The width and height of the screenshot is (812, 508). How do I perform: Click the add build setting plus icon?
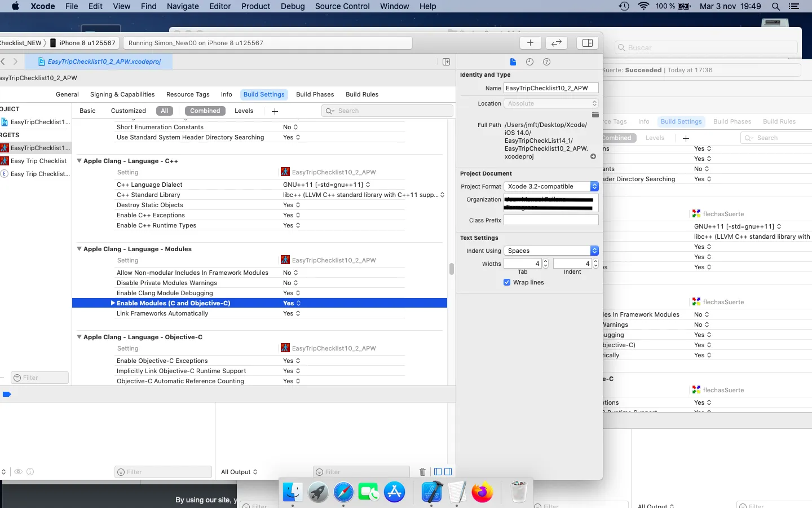click(x=275, y=111)
